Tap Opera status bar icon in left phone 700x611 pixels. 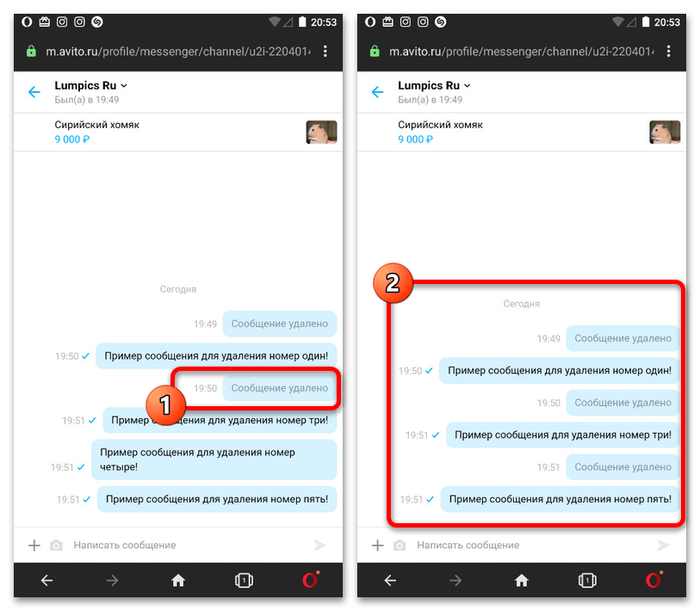[x=27, y=22]
